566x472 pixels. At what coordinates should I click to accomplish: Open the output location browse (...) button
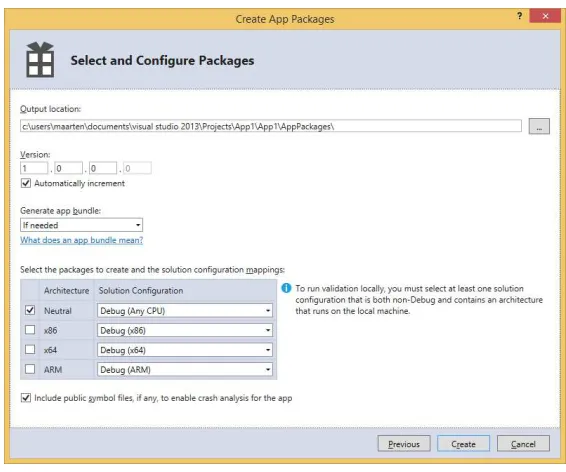point(539,126)
